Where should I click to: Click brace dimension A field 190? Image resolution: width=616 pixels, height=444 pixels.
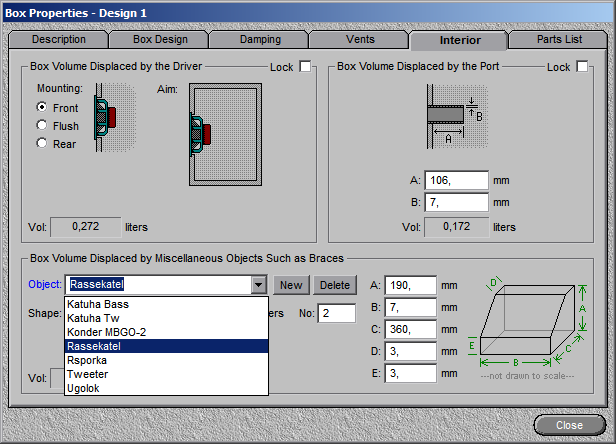(411, 285)
